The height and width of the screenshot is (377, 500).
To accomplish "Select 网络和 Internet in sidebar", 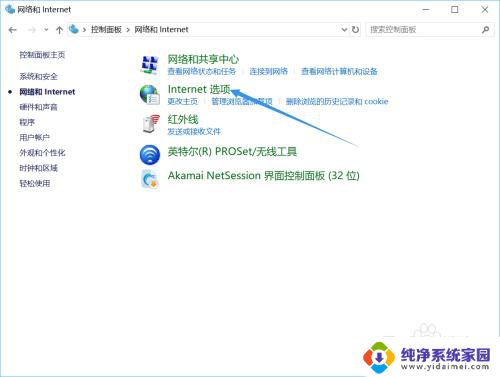I will (x=47, y=92).
